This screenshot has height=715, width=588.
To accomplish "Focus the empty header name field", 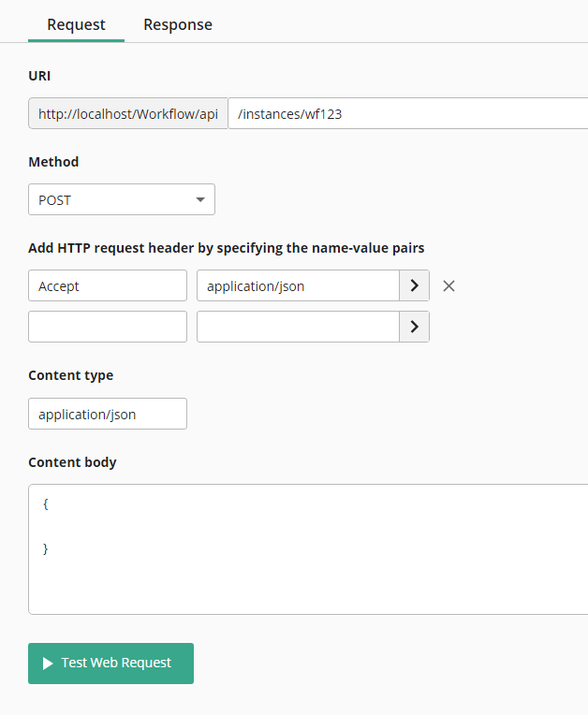I will click(108, 327).
